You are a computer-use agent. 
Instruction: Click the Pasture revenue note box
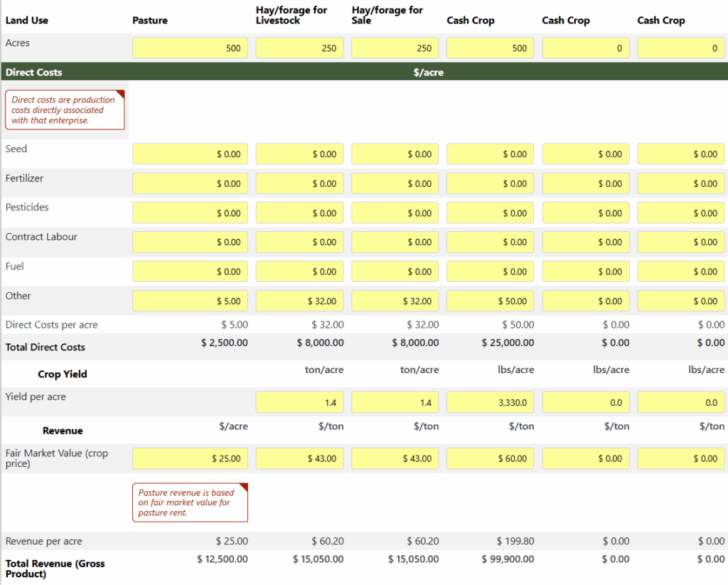(189, 503)
